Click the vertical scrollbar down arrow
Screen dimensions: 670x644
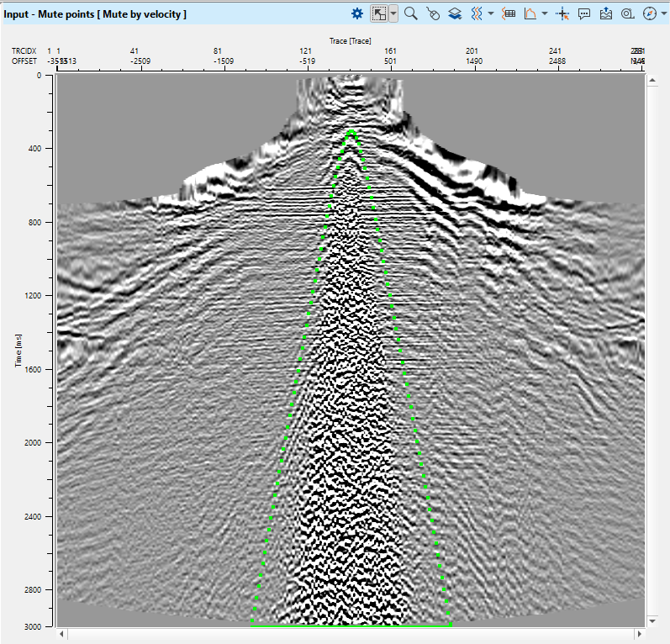tap(652, 621)
